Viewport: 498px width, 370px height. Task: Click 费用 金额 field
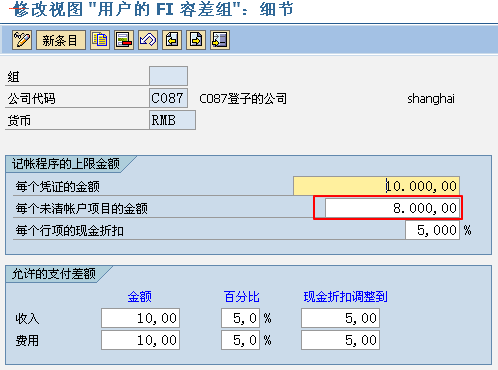[140, 340]
